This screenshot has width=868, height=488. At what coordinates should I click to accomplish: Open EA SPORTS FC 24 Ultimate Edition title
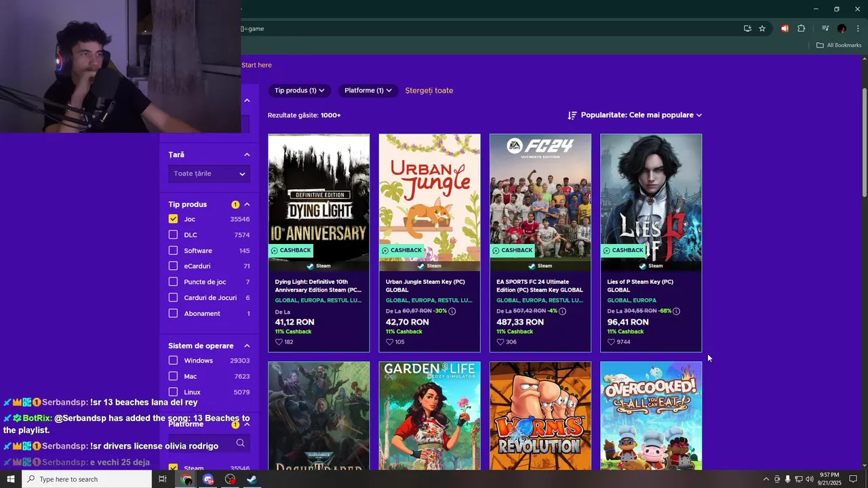pyautogui.click(x=540, y=285)
